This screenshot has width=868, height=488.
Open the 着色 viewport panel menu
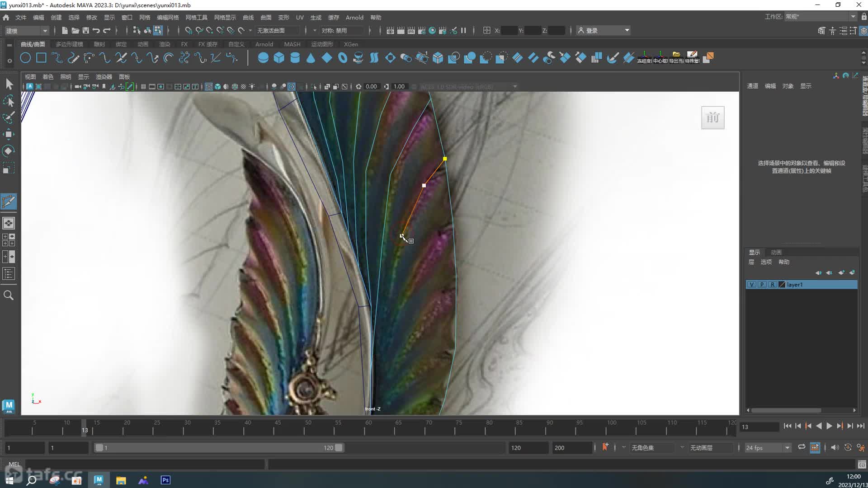coord(48,77)
